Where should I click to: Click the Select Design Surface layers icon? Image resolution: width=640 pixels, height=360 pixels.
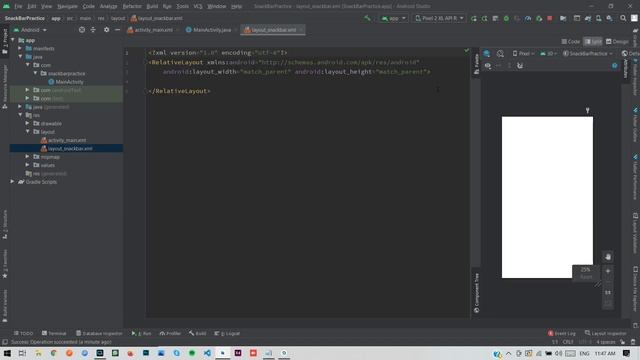tap(487, 53)
